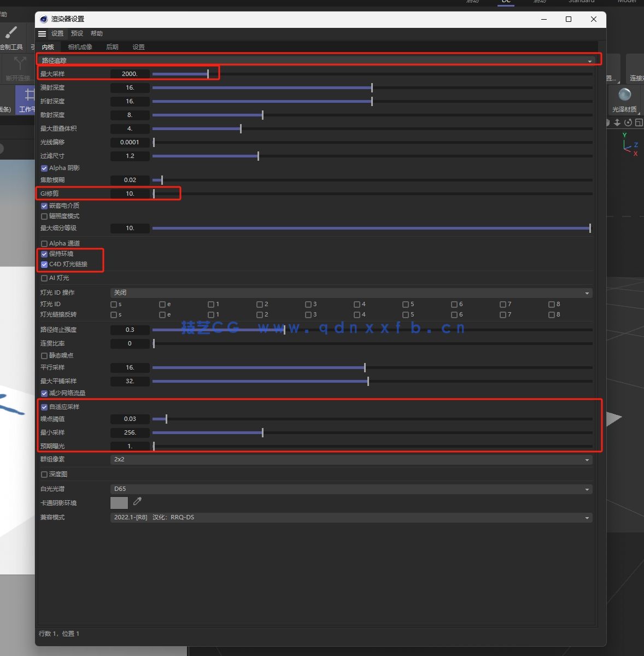
Task: Expand the 群组像素 2x2 dropdown
Action: coord(351,460)
